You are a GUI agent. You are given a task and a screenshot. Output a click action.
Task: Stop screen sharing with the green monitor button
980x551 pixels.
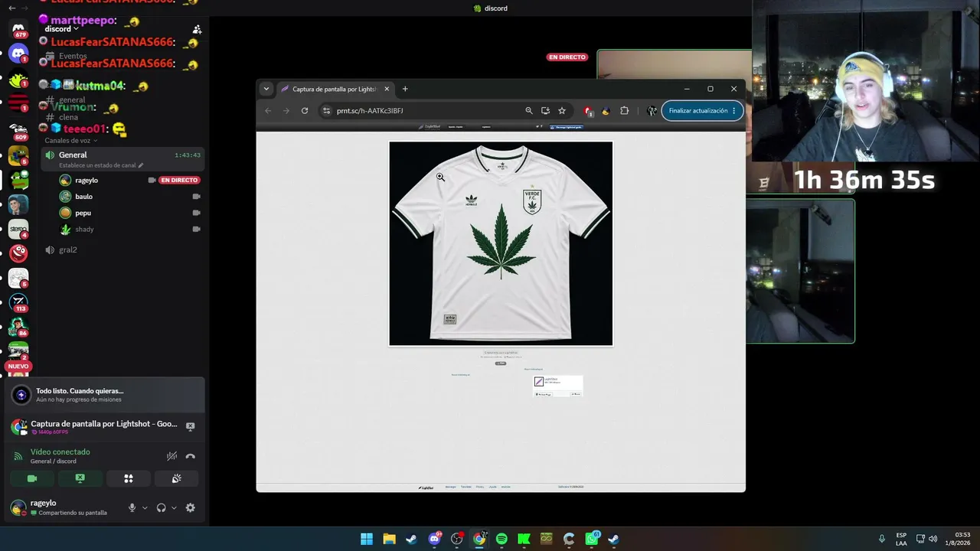point(80,478)
